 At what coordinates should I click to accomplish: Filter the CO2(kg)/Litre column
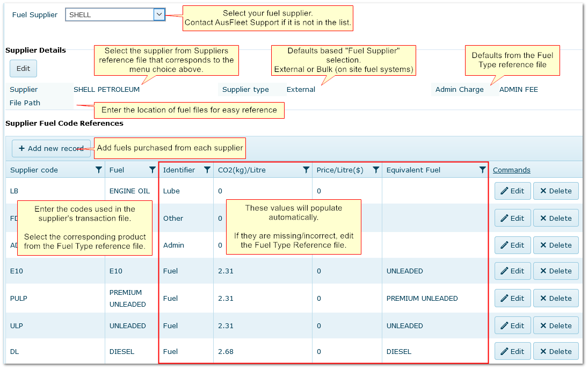coord(306,170)
